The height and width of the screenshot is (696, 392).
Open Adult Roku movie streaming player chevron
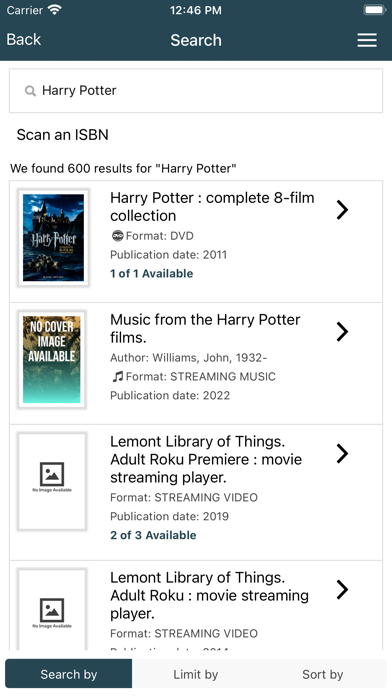[342, 589]
